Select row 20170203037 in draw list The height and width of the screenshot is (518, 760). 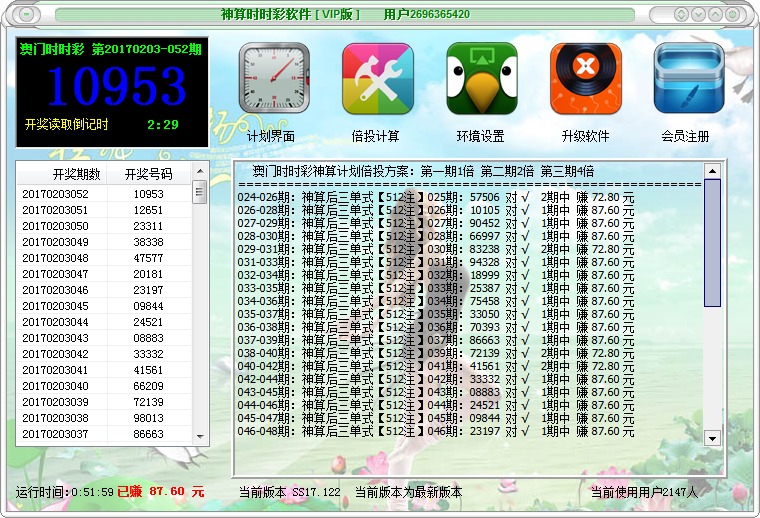[104, 434]
